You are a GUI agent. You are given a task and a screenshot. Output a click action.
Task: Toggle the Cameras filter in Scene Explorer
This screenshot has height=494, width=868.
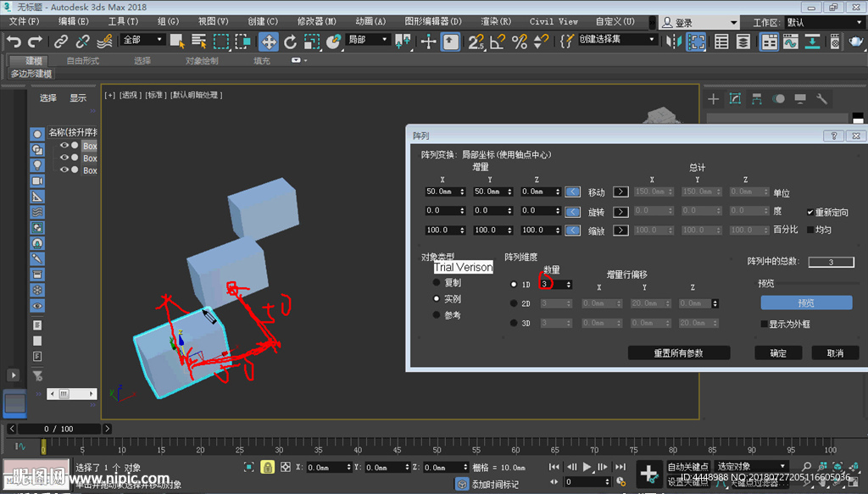[x=37, y=180]
